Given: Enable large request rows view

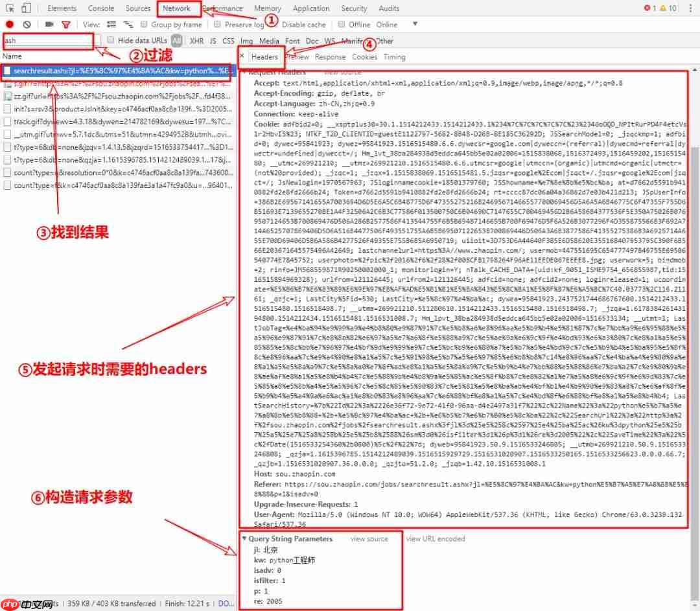Looking at the screenshot, I should (110, 25).
